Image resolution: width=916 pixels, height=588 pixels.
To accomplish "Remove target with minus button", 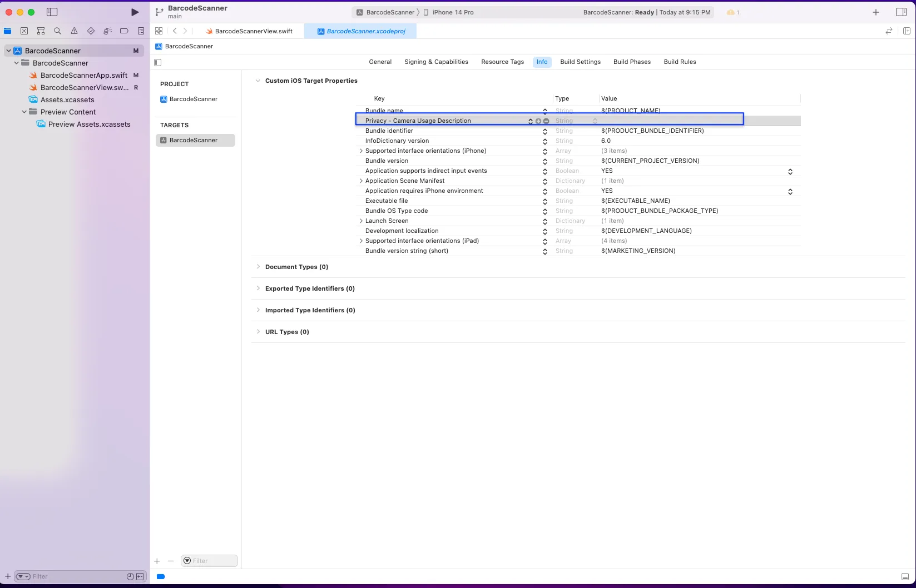I will pos(171,561).
